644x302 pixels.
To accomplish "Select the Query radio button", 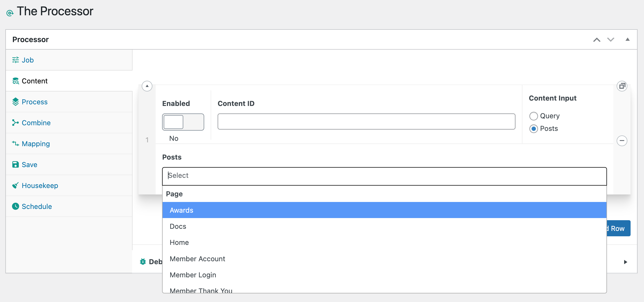I will (533, 115).
